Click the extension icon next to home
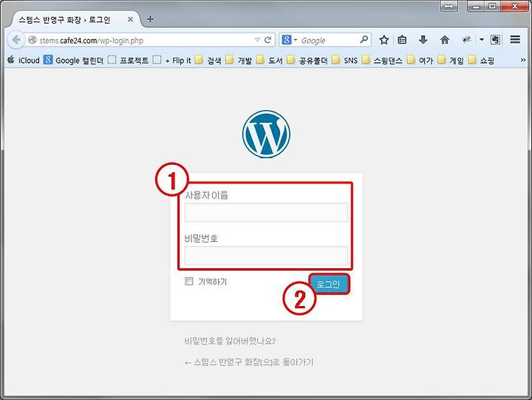 467,40
